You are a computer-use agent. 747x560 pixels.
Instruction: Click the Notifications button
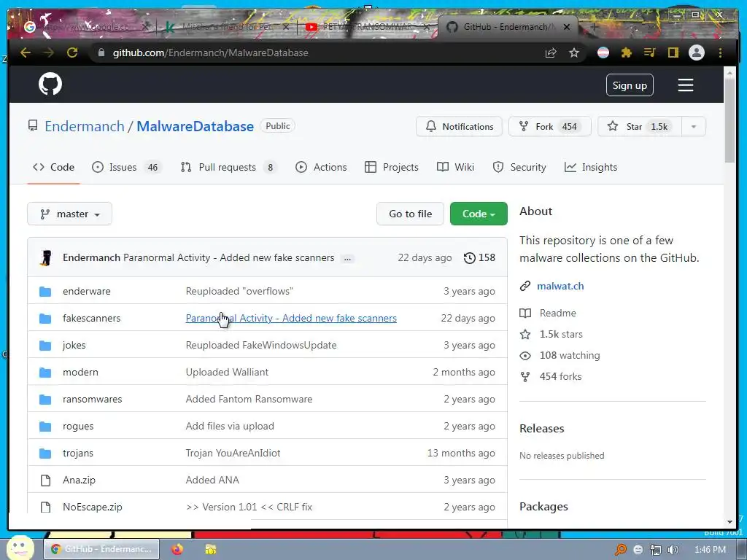(x=460, y=127)
